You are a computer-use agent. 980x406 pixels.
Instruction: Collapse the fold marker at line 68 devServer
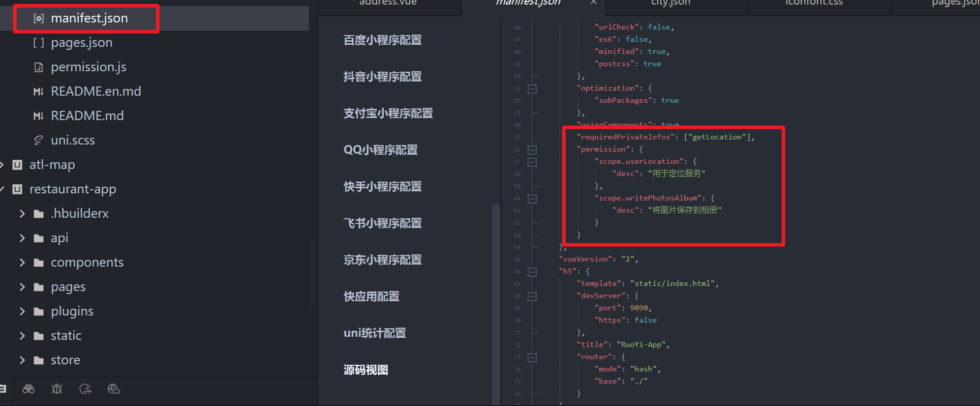click(532, 296)
